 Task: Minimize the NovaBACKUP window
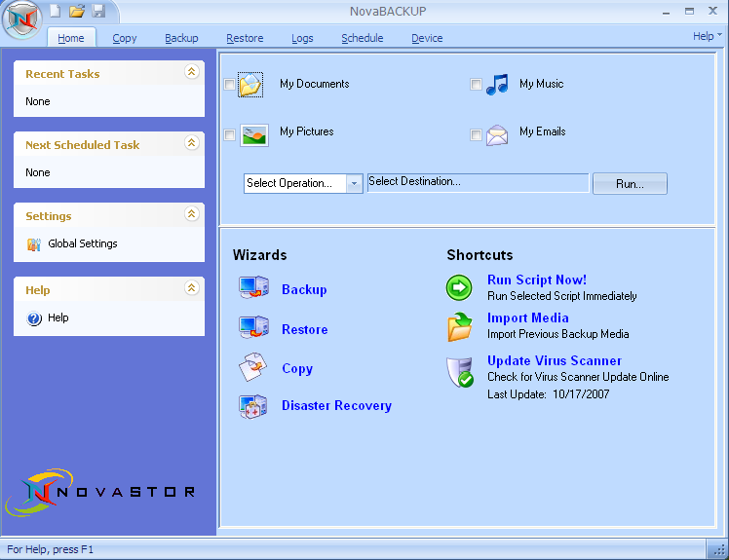666,12
